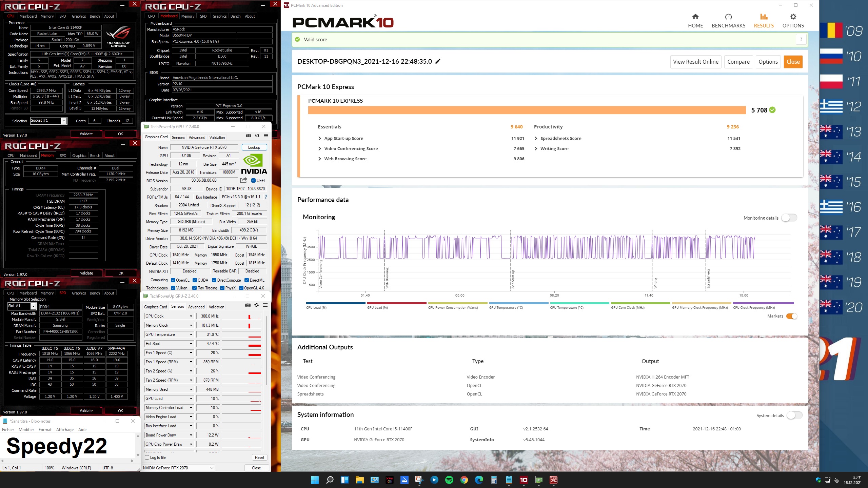Refresh the GPU-Z Sensors window
868x488 pixels.
(x=257, y=305)
